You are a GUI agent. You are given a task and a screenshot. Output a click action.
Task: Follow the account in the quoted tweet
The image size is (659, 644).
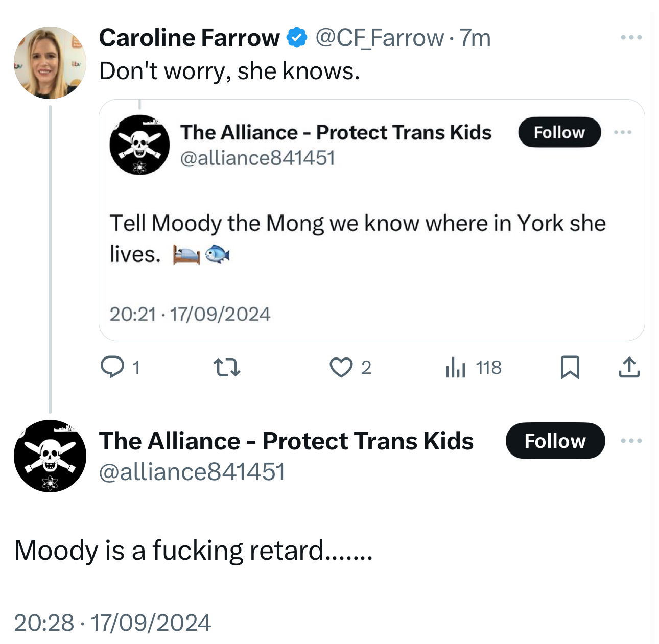pos(559,132)
